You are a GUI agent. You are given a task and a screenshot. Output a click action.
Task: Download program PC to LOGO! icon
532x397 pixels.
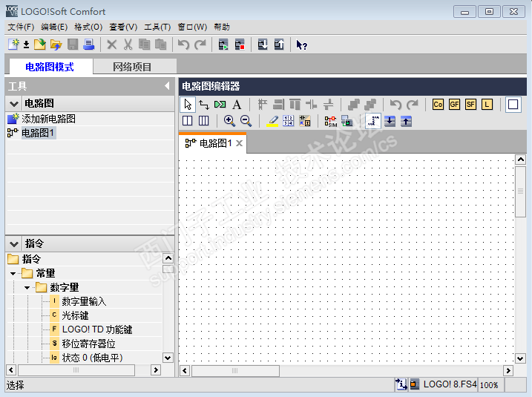point(263,45)
